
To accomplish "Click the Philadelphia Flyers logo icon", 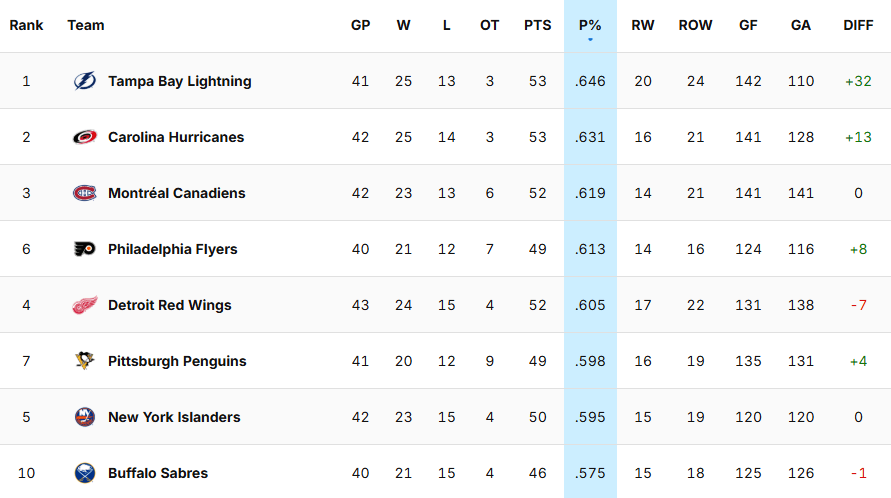I will click(85, 250).
